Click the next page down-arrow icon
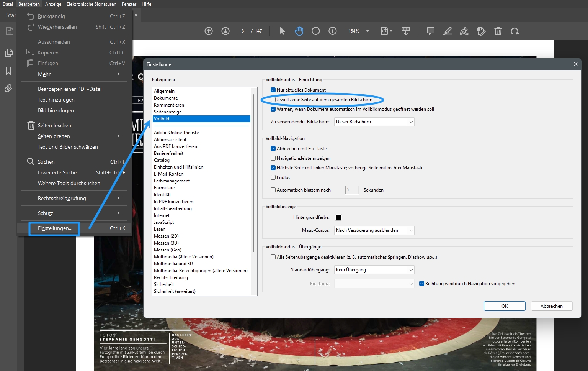The image size is (588, 371). pos(225,31)
